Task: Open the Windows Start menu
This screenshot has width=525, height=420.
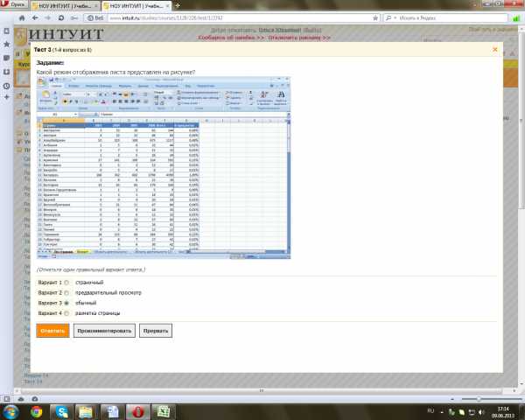Action: coord(10,412)
